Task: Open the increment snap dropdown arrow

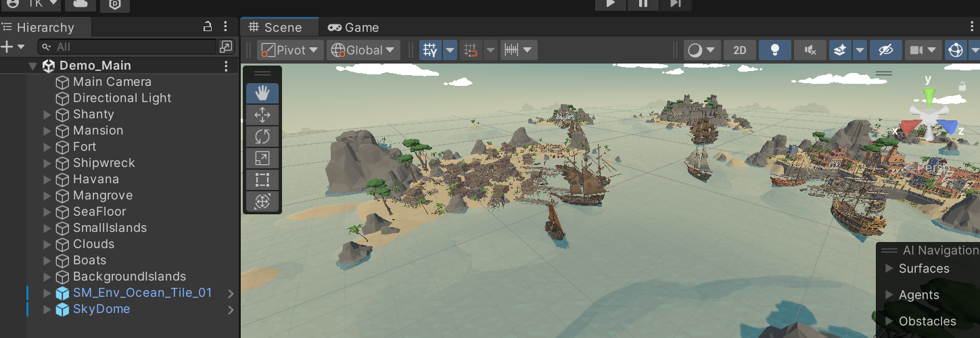Action: [529, 50]
